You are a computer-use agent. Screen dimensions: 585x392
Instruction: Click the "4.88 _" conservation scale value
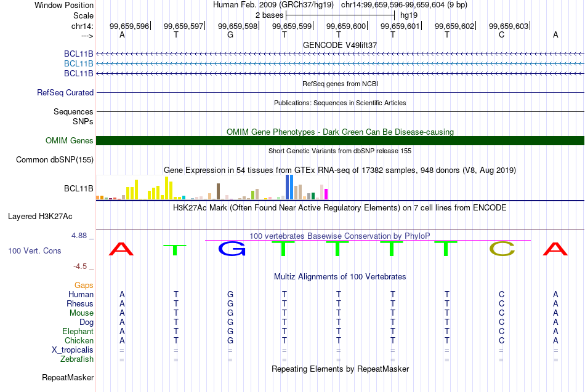point(83,236)
